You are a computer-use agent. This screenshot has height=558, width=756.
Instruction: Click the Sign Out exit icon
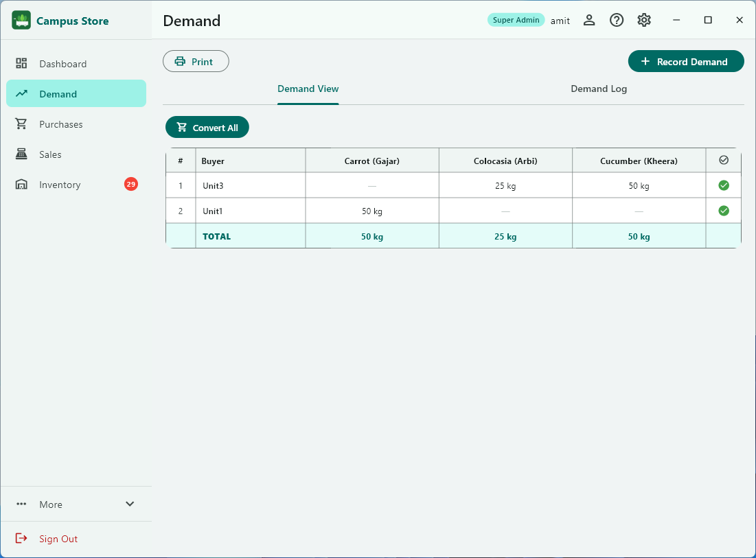(21, 538)
